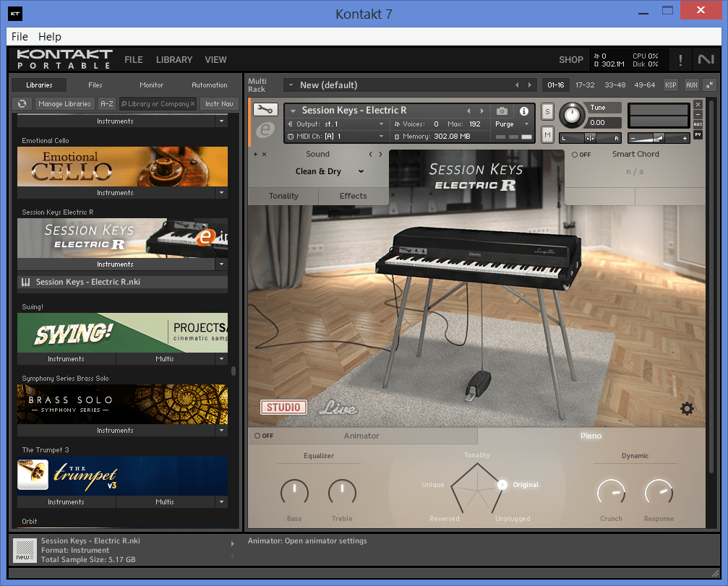Image resolution: width=728 pixels, height=586 pixels.
Task: Select the Reversed tonality
Action: click(x=445, y=519)
